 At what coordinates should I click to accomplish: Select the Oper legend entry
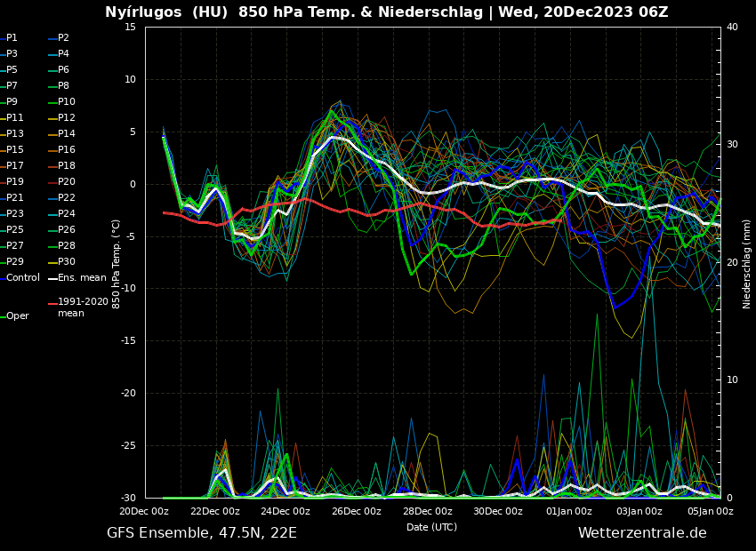point(17,316)
